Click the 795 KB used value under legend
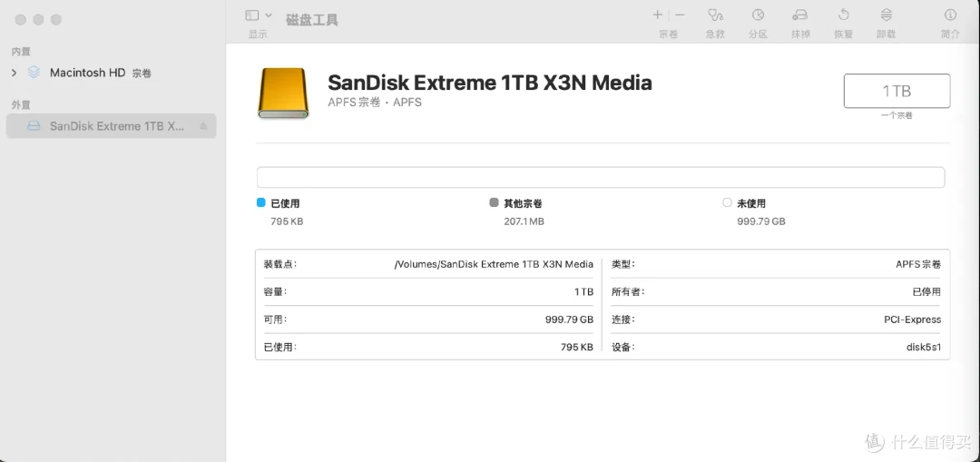Viewport: 980px width, 462px height. point(287,221)
